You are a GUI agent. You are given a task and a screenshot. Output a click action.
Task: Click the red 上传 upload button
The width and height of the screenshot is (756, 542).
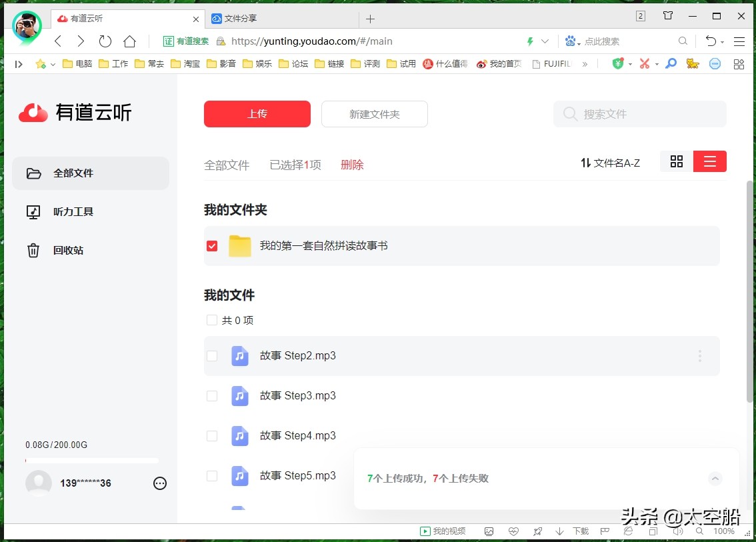257,114
